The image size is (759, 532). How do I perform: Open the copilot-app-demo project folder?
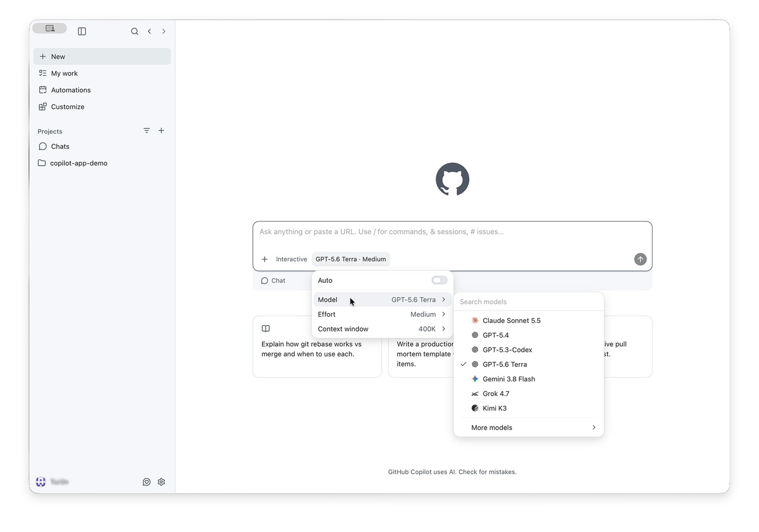(102, 163)
